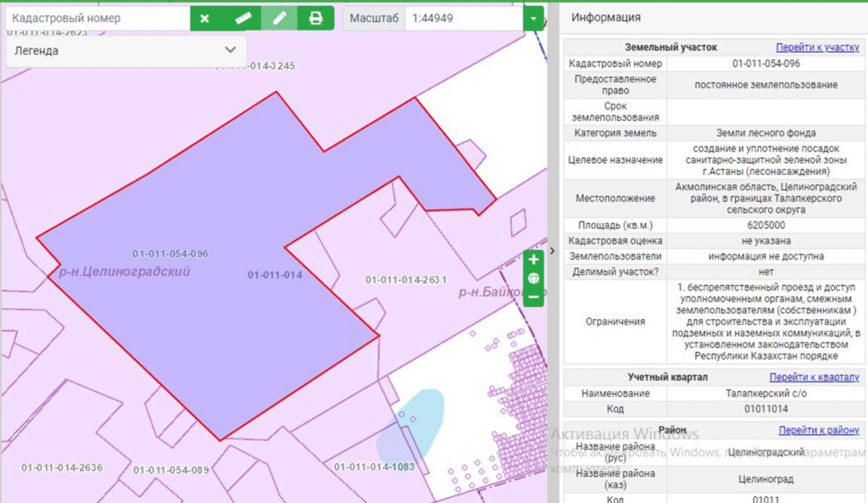
Task: Click the Местоположение row label
Action: click(x=615, y=198)
